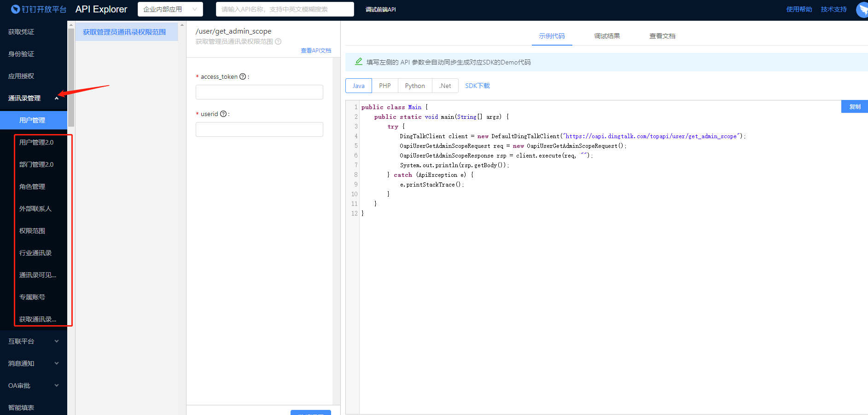The image size is (868, 415).
Task: Select 专属账号 submenu item
Action: (x=32, y=297)
